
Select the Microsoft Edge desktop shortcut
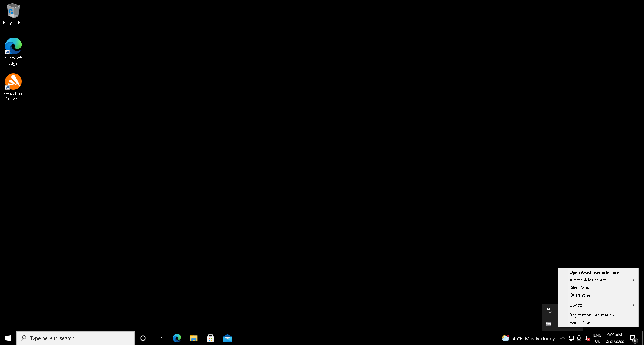13,51
